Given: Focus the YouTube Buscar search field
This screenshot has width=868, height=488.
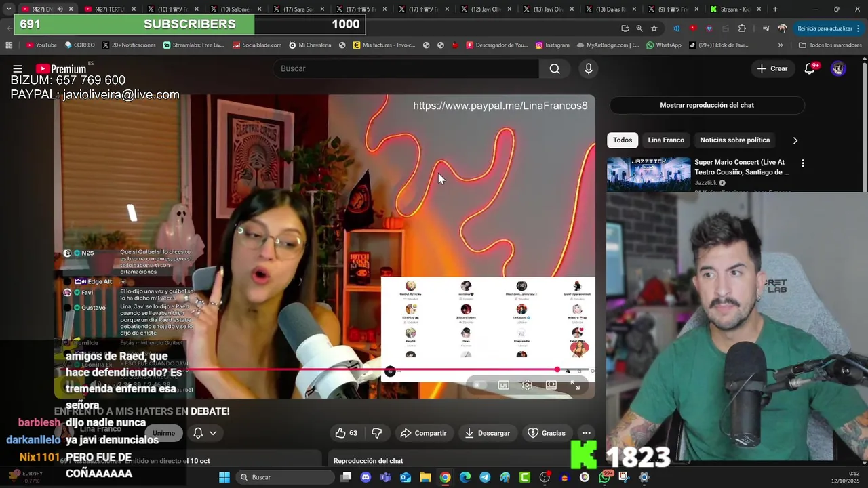Looking at the screenshot, I should click(406, 68).
